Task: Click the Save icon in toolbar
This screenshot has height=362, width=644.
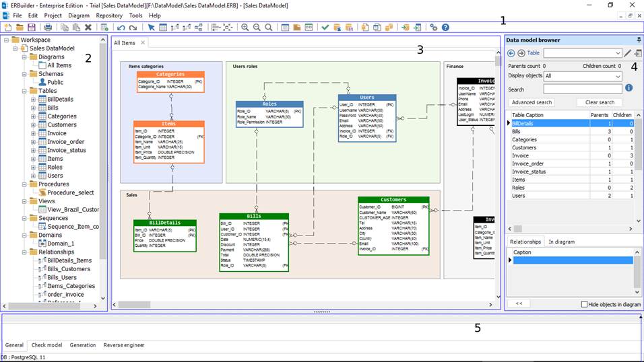Action: point(31,28)
